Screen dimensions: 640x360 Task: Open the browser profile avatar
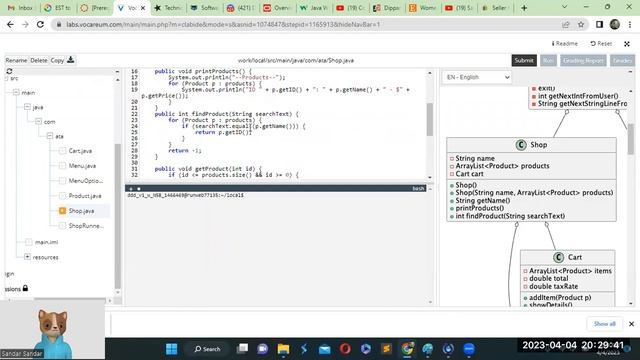coord(615,24)
